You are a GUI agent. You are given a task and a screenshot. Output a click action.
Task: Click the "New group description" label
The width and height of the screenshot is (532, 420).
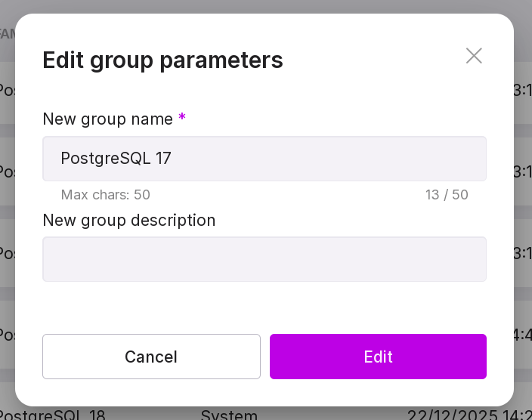coord(129,221)
